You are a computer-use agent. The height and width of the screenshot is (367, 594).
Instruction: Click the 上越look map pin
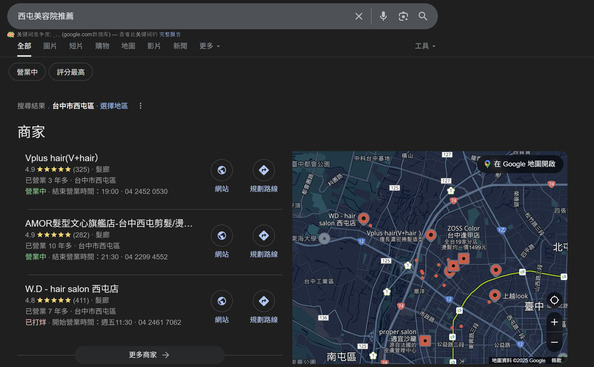tap(494, 295)
